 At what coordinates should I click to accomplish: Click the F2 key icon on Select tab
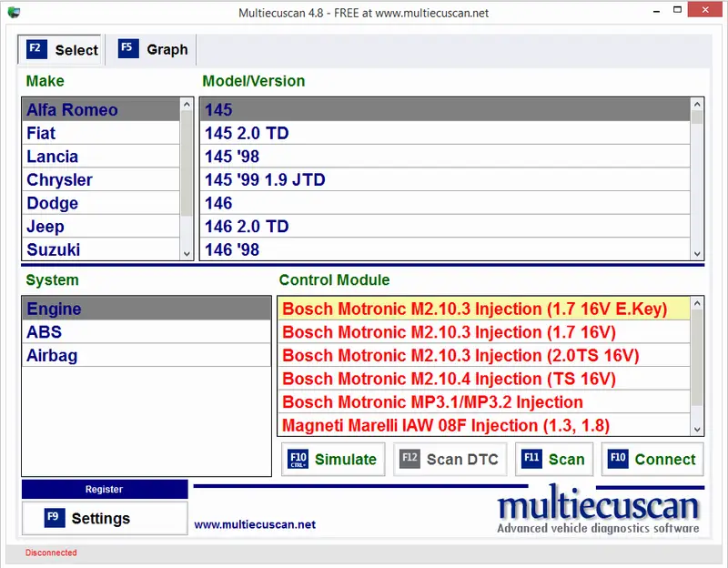click(36, 48)
